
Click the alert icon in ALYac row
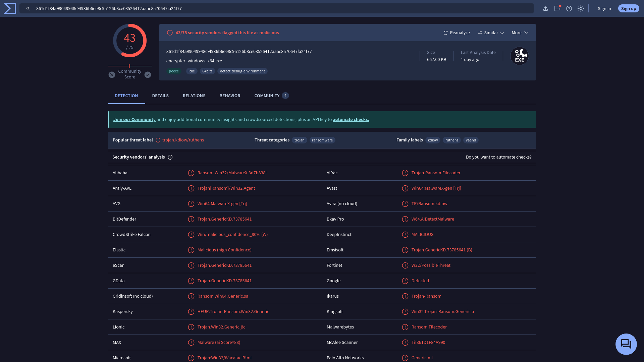(405, 173)
